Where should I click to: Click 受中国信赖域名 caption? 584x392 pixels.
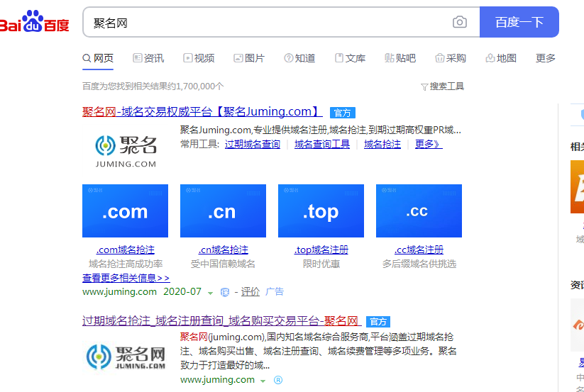click(223, 264)
